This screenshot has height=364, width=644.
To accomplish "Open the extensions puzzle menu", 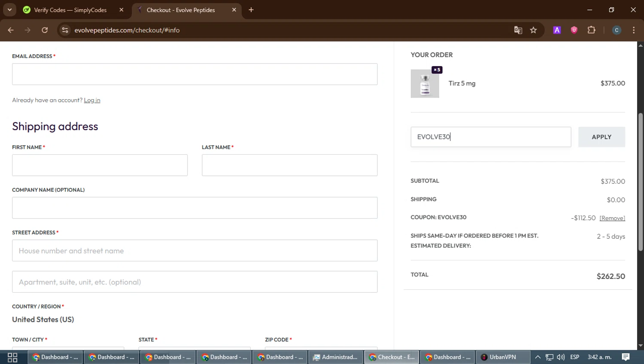I will 592,30.
